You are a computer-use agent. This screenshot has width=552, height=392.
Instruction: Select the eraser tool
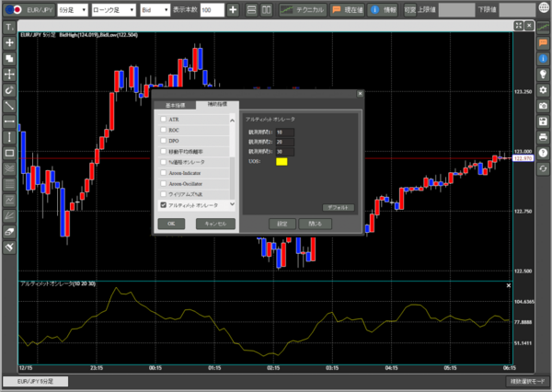[x=9, y=231]
